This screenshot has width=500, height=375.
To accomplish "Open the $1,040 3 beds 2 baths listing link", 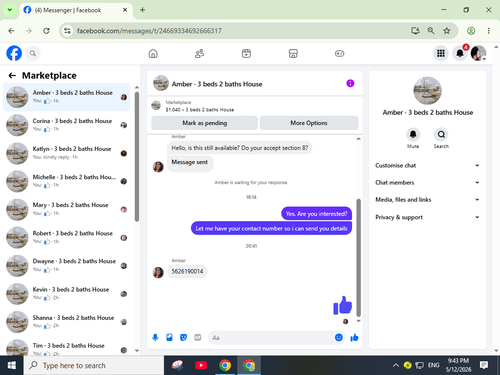I will (200, 110).
